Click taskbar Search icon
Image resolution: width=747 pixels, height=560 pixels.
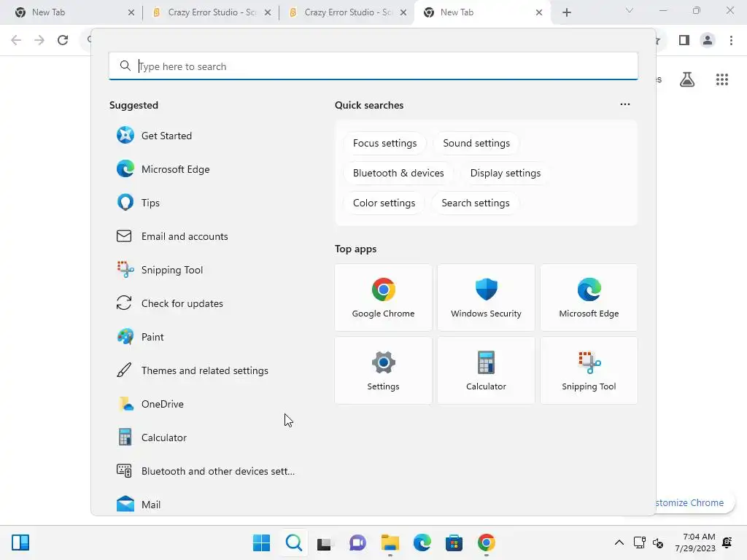294,542
